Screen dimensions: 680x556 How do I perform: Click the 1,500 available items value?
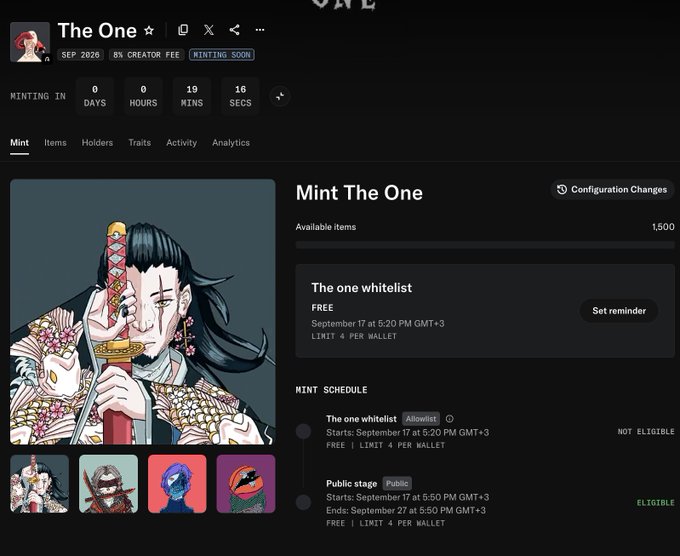(x=663, y=226)
